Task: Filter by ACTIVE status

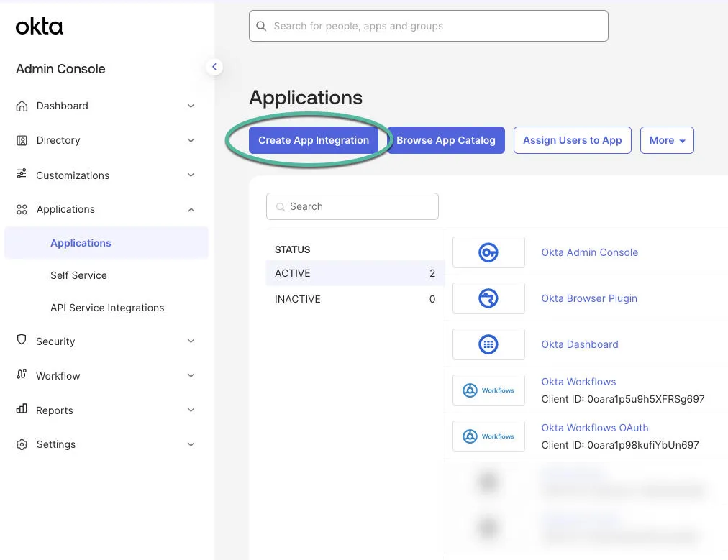Action: point(355,273)
